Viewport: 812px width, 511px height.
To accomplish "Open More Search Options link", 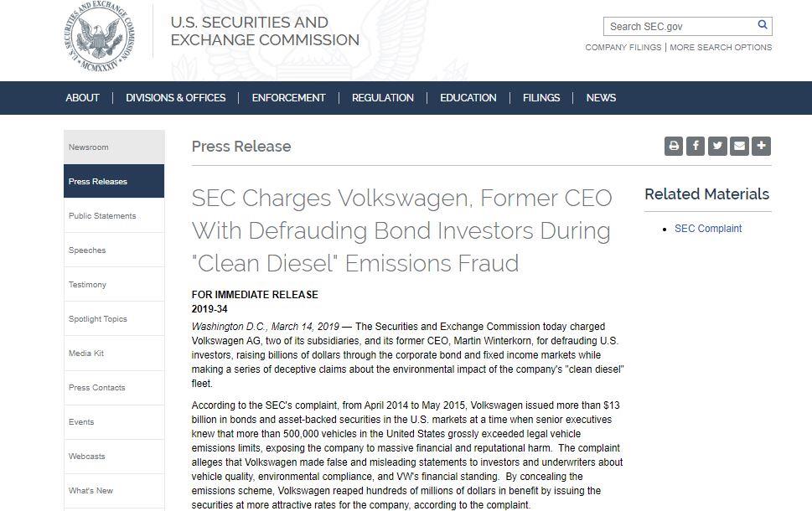I will [721, 47].
